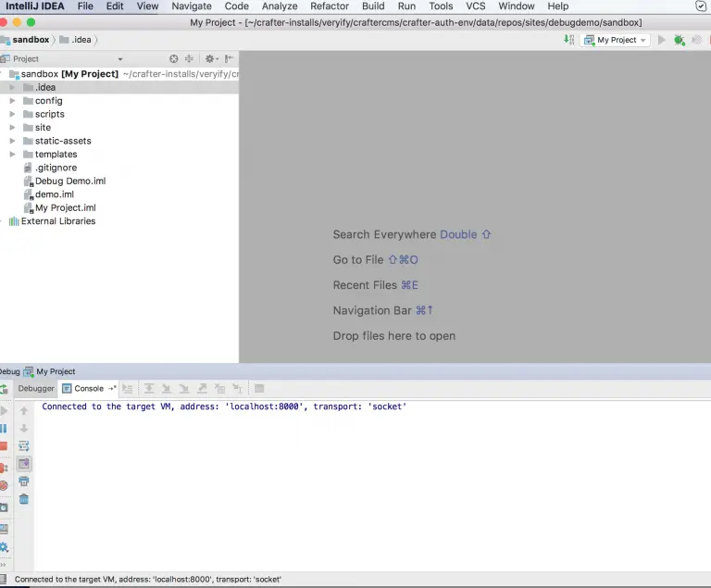The height and width of the screenshot is (588, 711).
Task: Select Debug Demo.iml file in tree
Action: click(x=69, y=181)
